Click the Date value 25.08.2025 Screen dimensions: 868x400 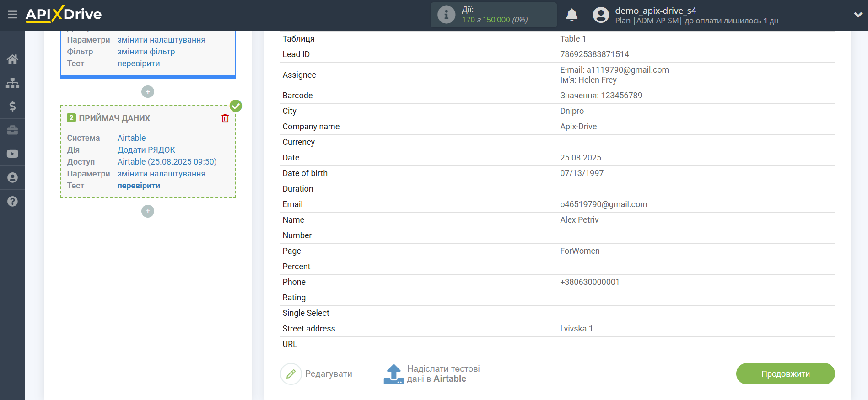coord(581,158)
